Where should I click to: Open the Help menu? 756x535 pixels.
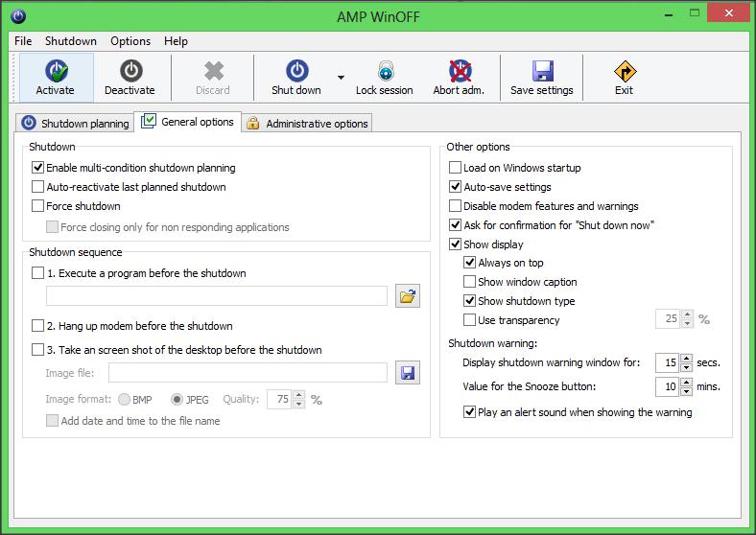point(176,41)
